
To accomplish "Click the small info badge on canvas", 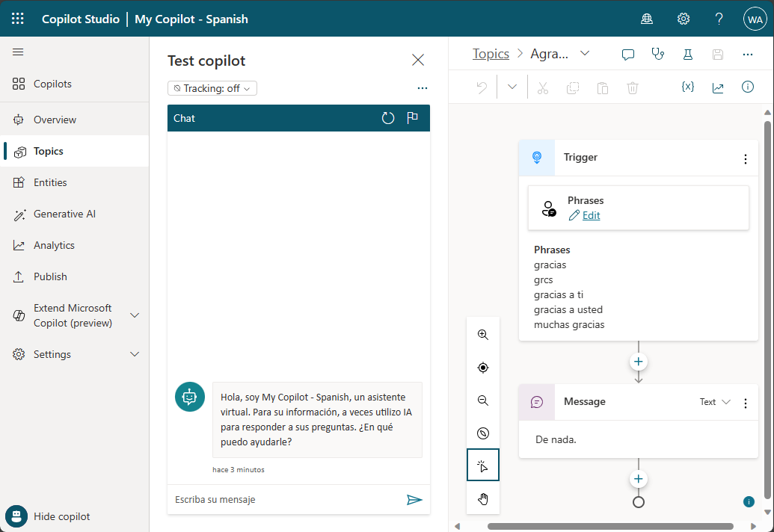I will click(749, 501).
